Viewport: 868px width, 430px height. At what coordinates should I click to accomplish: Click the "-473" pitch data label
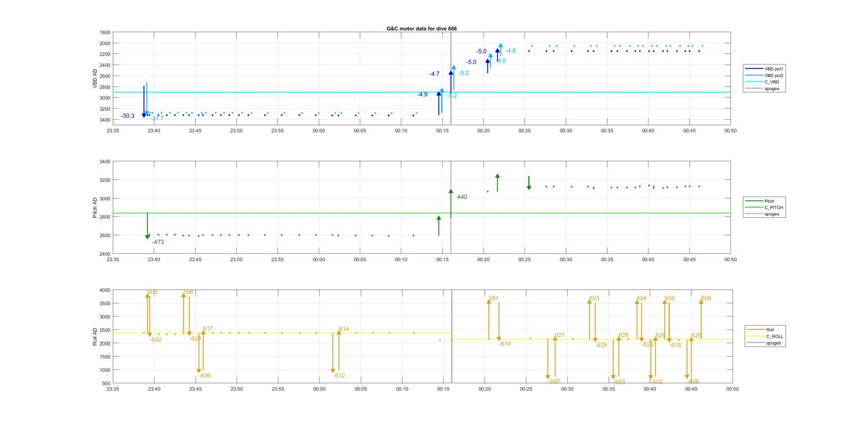[x=158, y=242]
